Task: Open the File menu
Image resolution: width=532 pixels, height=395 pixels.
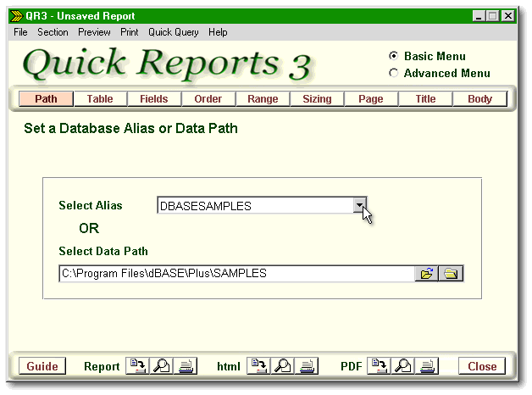Action: [x=20, y=32]
